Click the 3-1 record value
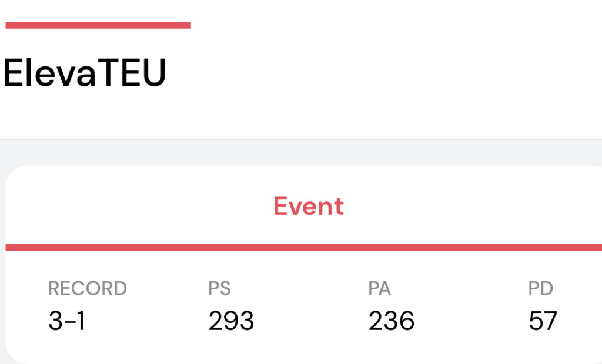 [x=66, y=321]
